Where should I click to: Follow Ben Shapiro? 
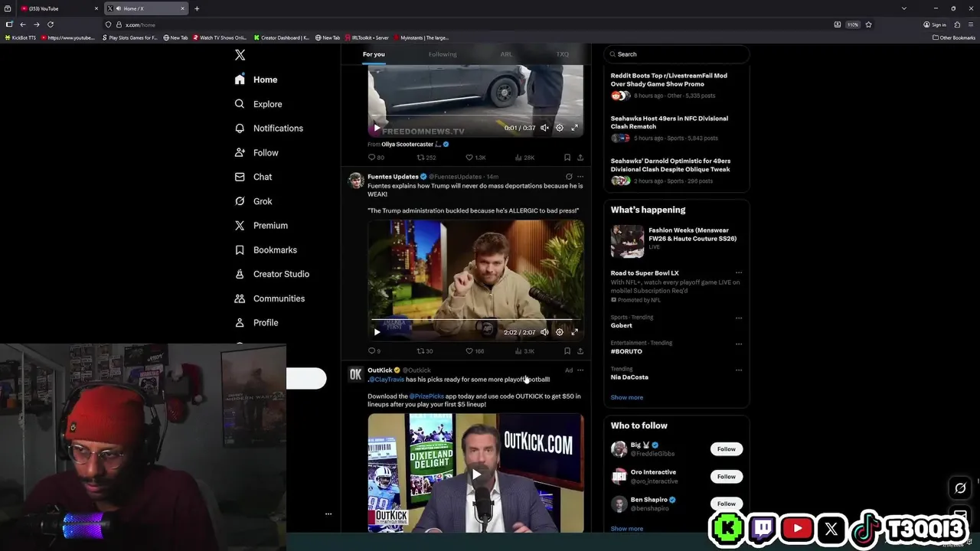tap(727, 504)
